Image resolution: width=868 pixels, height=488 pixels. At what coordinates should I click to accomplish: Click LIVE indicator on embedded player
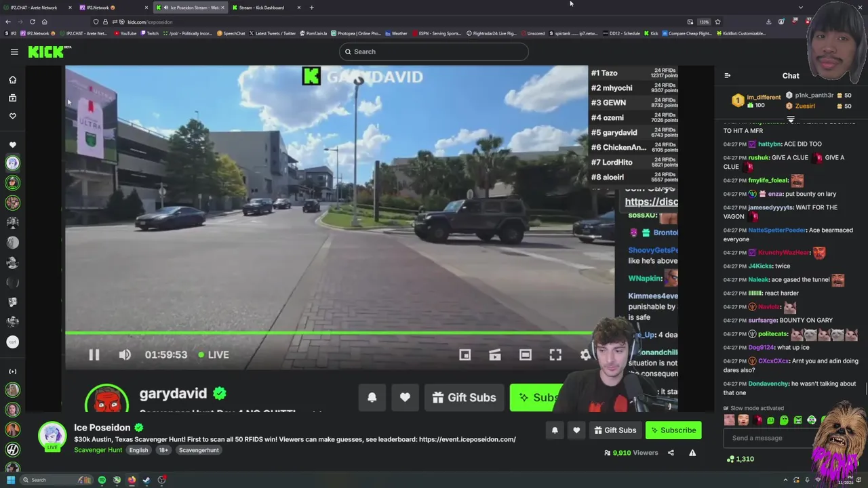(214, 354)
